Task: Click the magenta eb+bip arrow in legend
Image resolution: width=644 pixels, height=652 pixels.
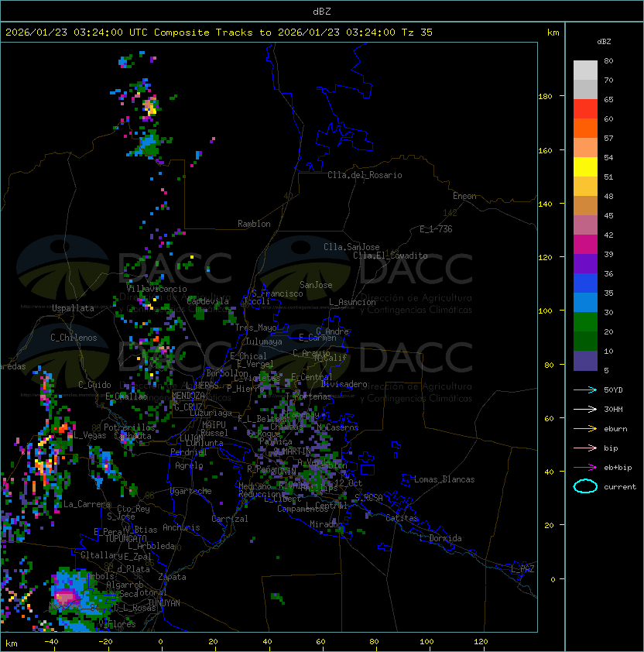Action: tap(585, 468)
